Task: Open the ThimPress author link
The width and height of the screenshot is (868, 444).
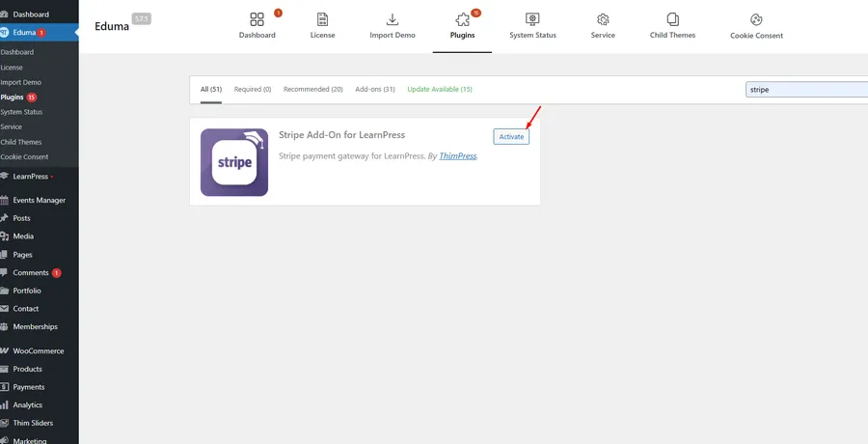Action: pos(458,155)
